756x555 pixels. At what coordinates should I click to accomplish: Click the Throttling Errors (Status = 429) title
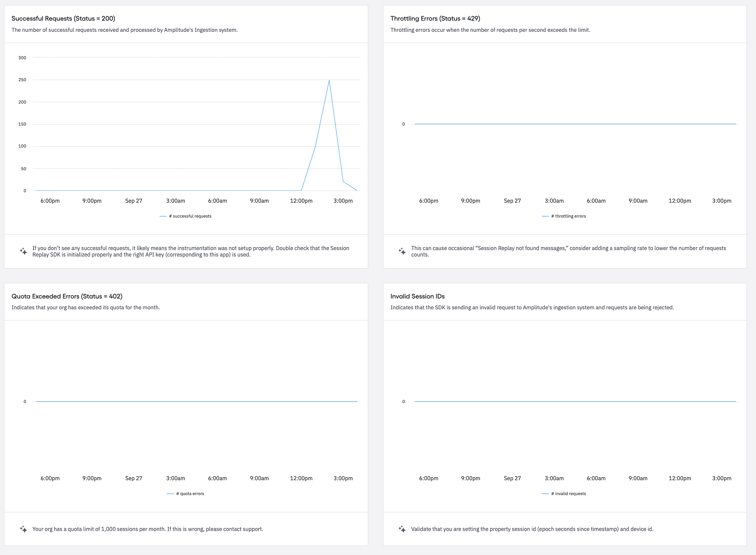point(435,19)
